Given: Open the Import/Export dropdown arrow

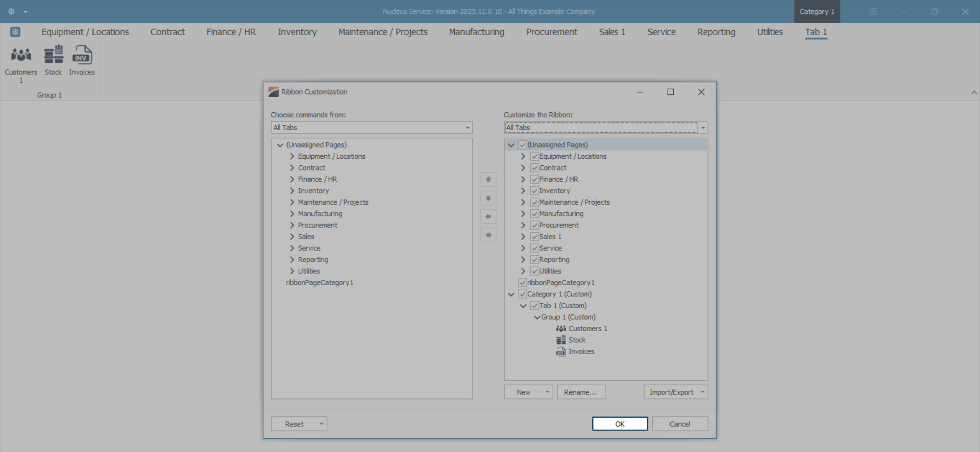Looking at the screenshot, I should tap(702, 392).
